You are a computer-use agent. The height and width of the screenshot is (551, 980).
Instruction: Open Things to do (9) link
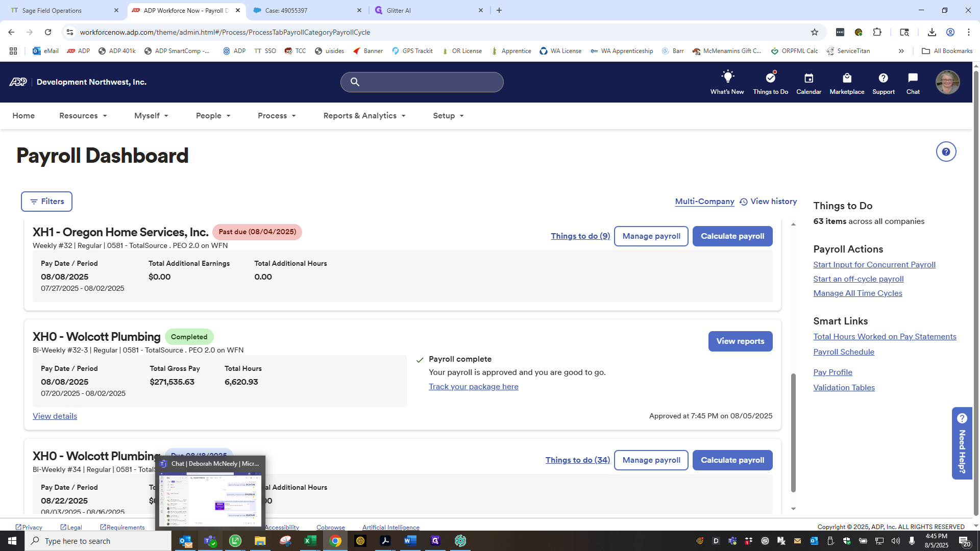coord(580,236)
